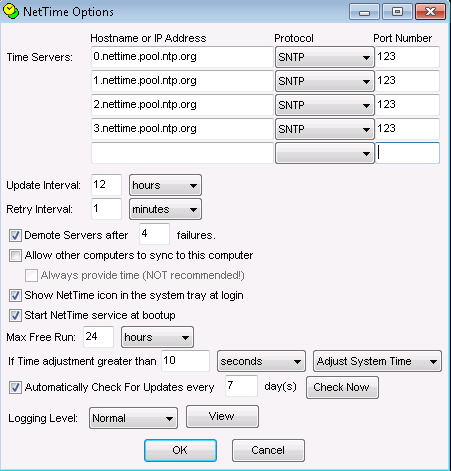Click hostname field containing 0.nettime.pool.ntp.org
Image resolution: width=451 pixels, height=471 pixels.
click(x=182, y=57)
